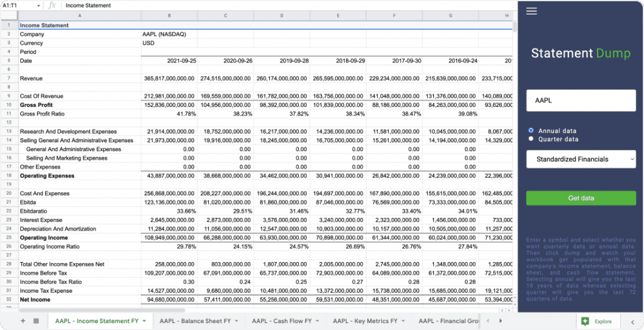Expand the Balance Sheet FY tab menu arrow
Image resolution: width=644 pixels, height=330 pixels.
click(x=236, y=321)
